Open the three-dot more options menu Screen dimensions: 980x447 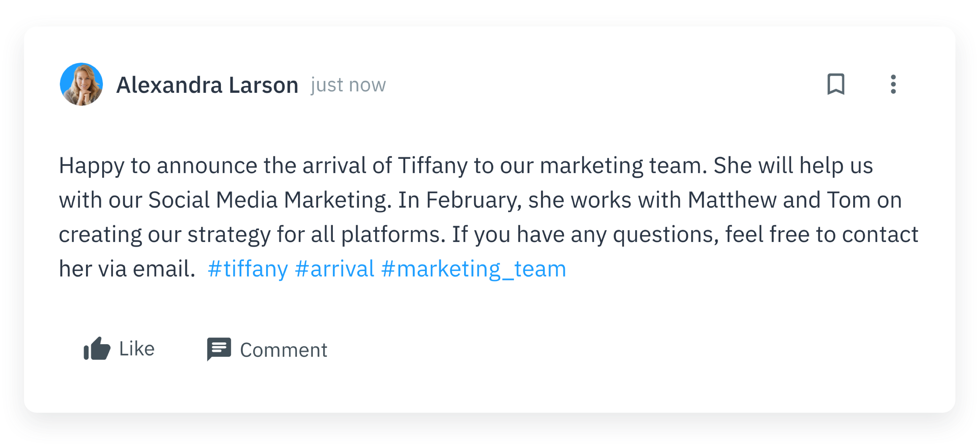(x=893, y=84)
